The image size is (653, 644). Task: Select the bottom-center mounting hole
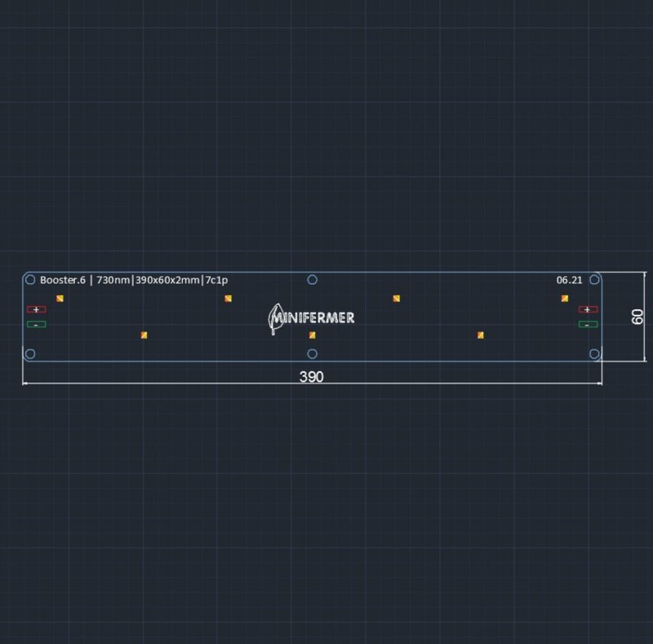tap(313, 354)
